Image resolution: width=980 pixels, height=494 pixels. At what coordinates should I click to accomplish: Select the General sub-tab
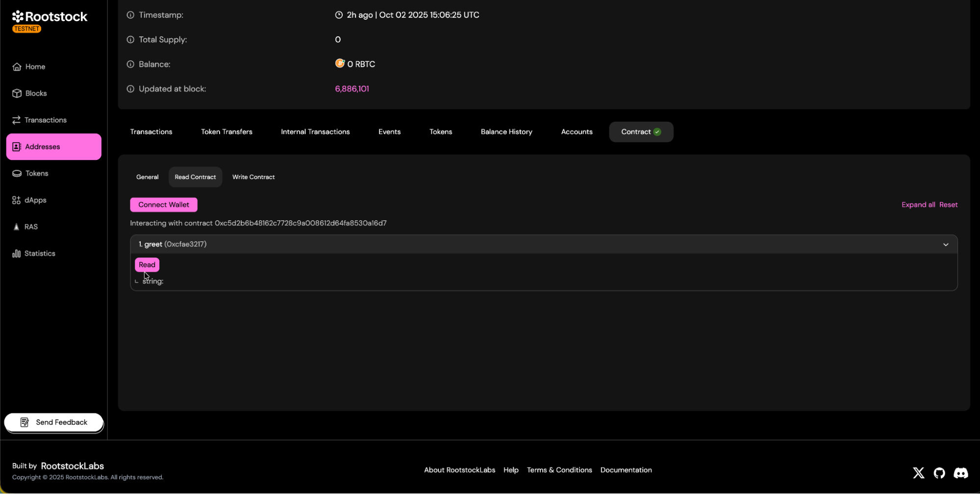[x=147, y=177]
